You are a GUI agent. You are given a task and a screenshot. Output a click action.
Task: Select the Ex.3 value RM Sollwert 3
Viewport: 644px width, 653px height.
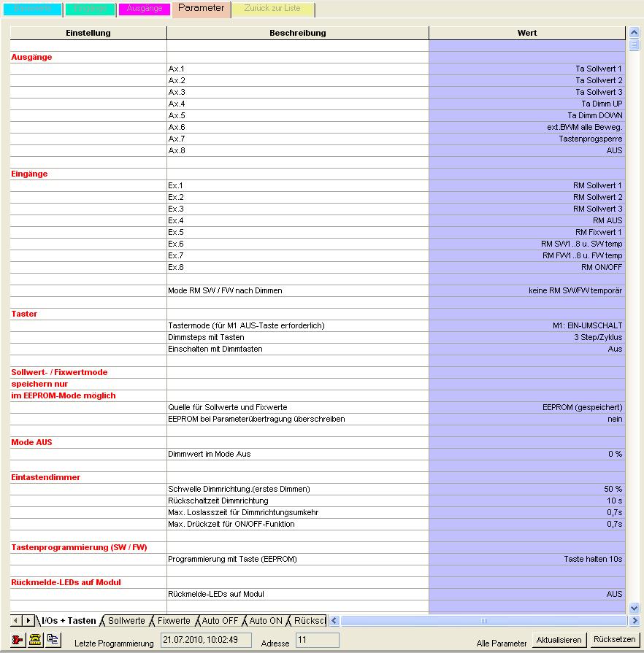click(527, 209)
